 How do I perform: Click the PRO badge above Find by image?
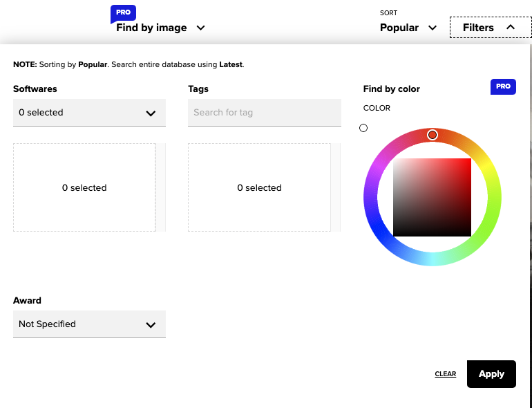pos(124,12)
